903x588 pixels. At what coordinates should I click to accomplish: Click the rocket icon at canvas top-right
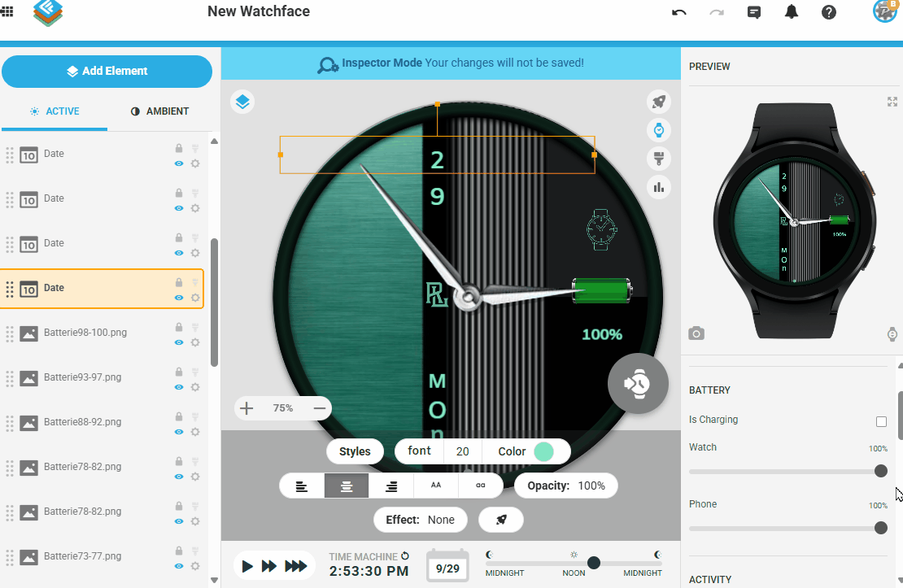[x=659, y=102]
